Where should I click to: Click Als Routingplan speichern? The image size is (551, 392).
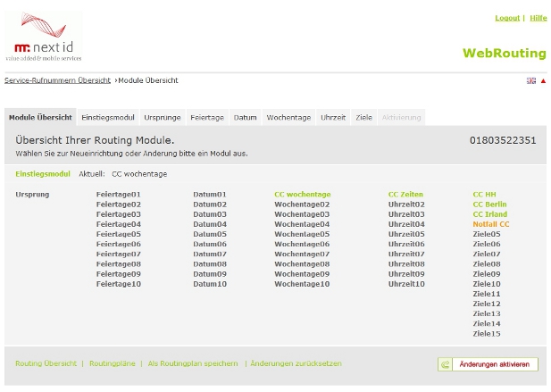click(193, 363)
